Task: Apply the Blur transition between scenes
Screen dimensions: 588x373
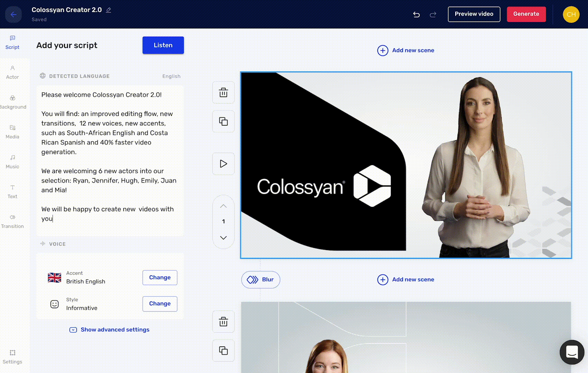Action: click(x=260, y=279)
